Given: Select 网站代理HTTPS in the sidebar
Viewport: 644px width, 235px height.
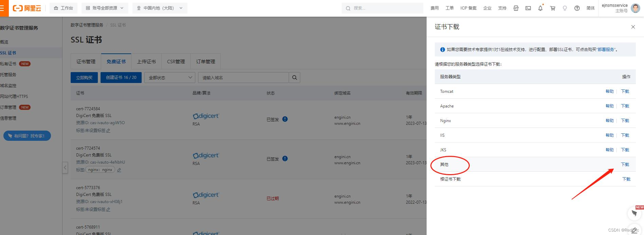Looking at the screenshot, I should click(x=14, y=97).
